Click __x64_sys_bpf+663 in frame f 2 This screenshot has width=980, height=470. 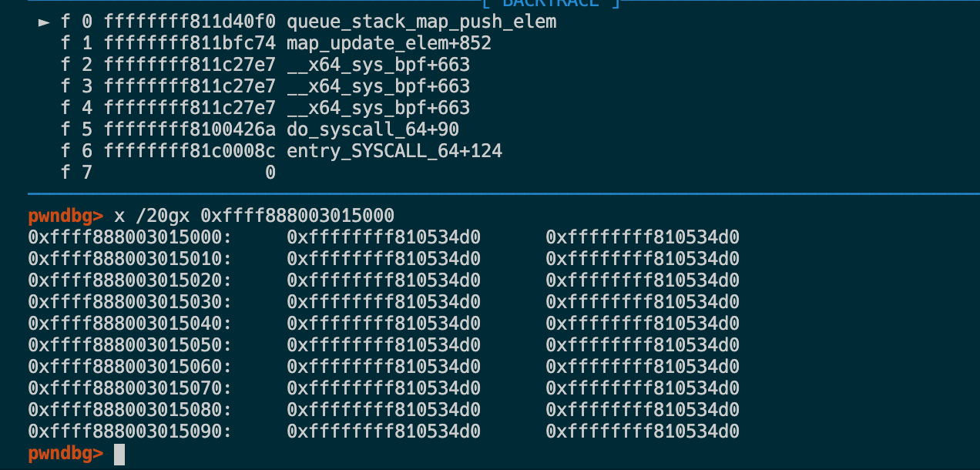point(378,65)
